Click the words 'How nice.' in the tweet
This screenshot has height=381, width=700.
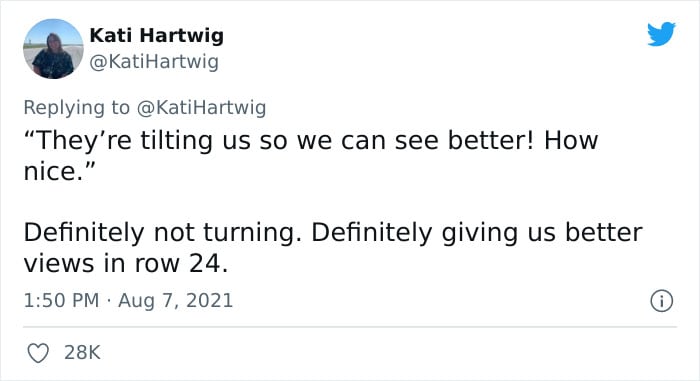[311, 155]
